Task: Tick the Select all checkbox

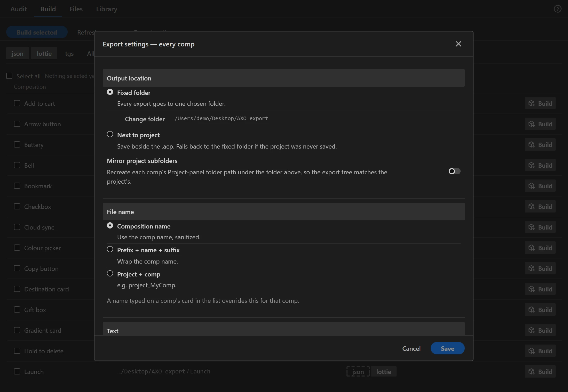Action: pos(9,76)
